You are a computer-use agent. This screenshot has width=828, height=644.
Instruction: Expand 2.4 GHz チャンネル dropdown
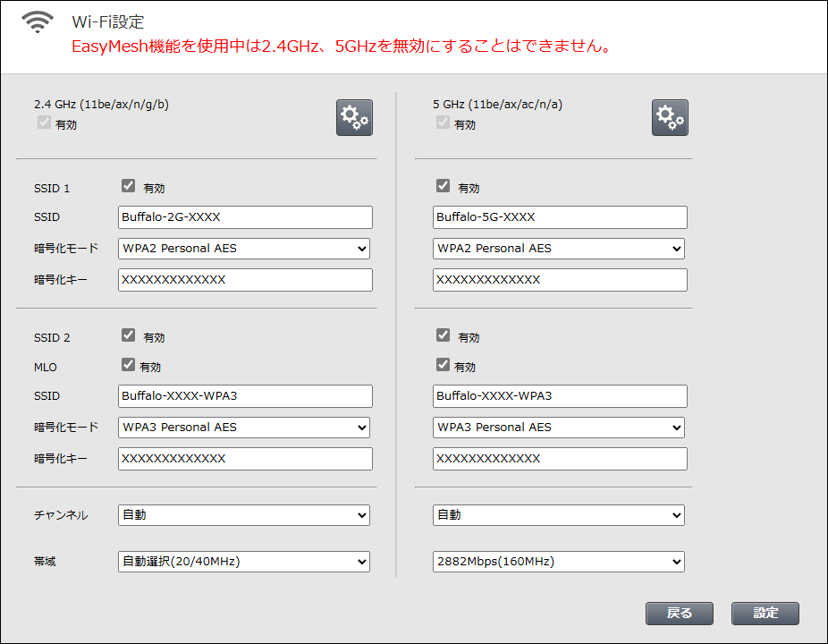pos(244,515)
